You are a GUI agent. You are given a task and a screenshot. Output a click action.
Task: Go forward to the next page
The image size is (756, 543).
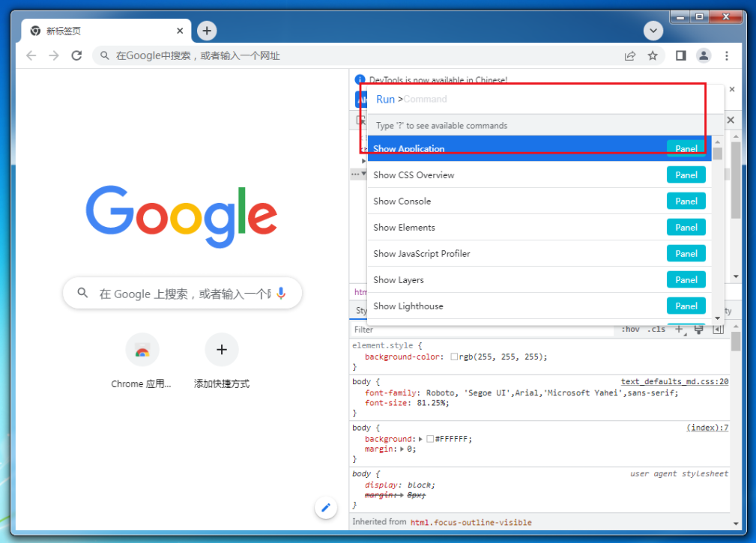53,56
